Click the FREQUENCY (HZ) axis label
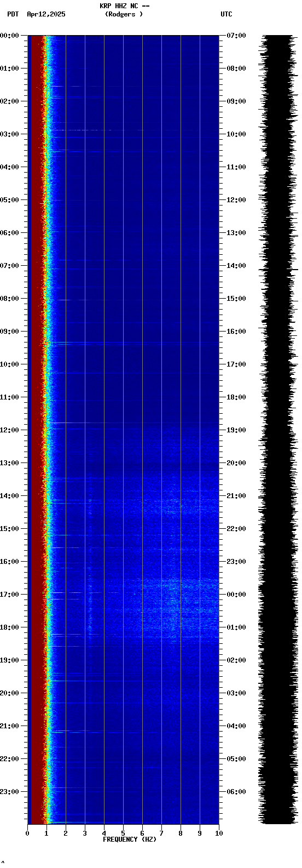302x868 pixels. coord(130,840)
